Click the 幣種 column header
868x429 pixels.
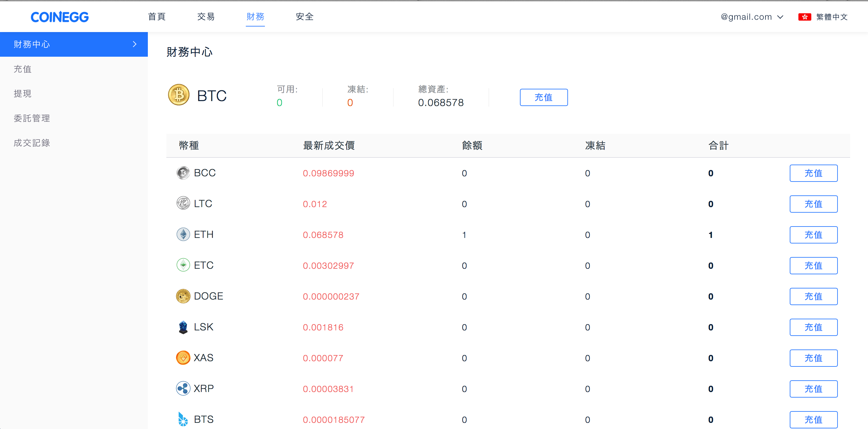189,145
